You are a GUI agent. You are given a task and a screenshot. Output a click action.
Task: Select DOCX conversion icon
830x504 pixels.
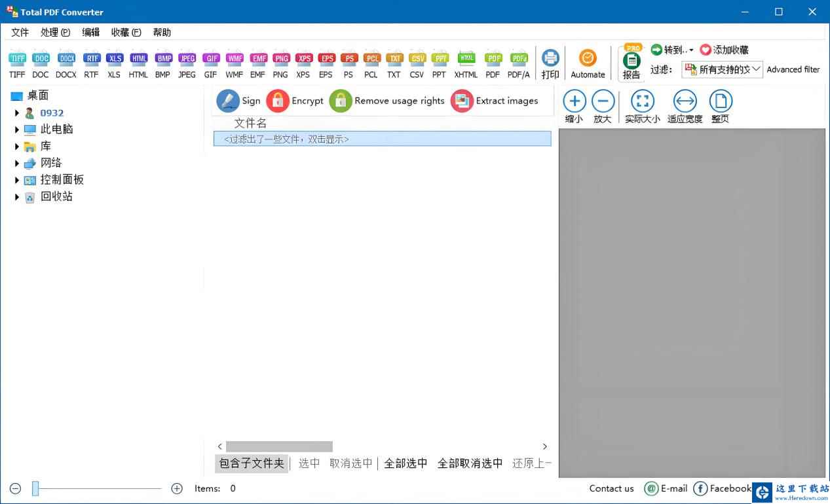[x=66, y=64]
